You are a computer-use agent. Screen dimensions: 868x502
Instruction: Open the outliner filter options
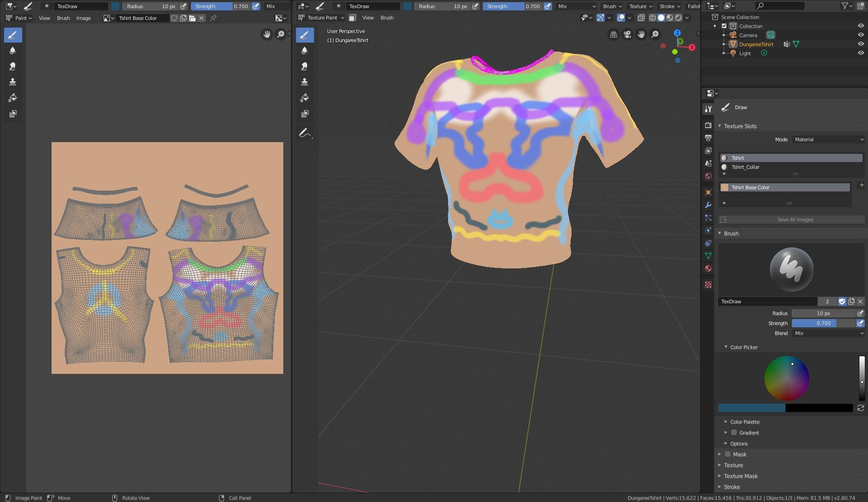pos(847,6)
